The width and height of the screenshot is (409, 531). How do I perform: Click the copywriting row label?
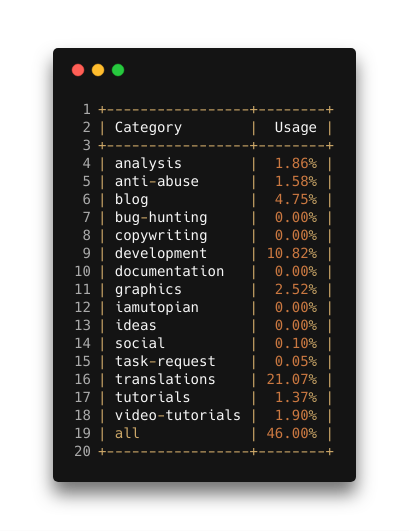pos(161,236)
